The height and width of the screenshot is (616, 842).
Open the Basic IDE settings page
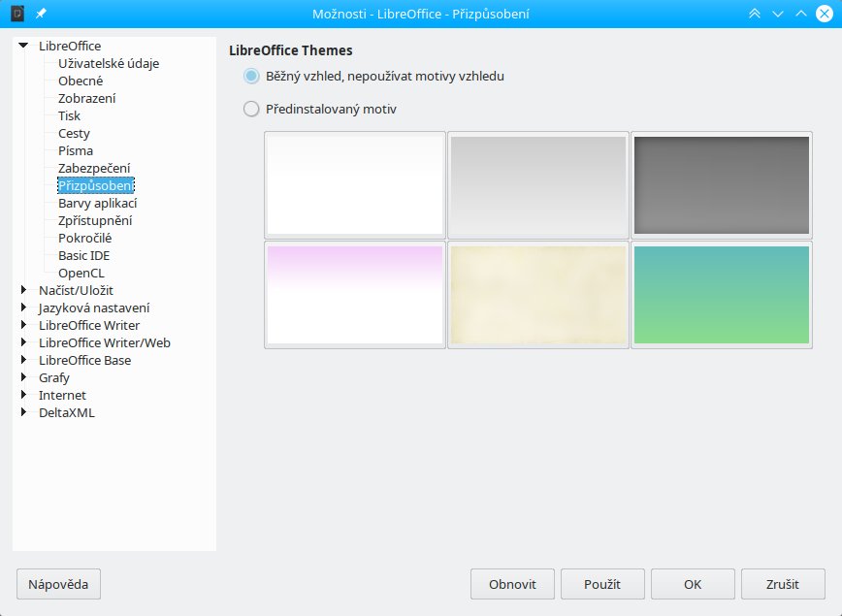point(83,255)
